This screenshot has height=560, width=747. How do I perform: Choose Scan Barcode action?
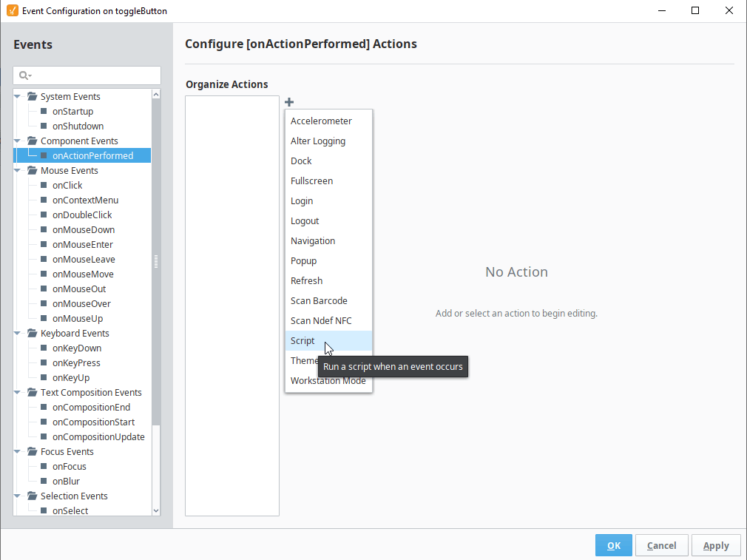328,301
